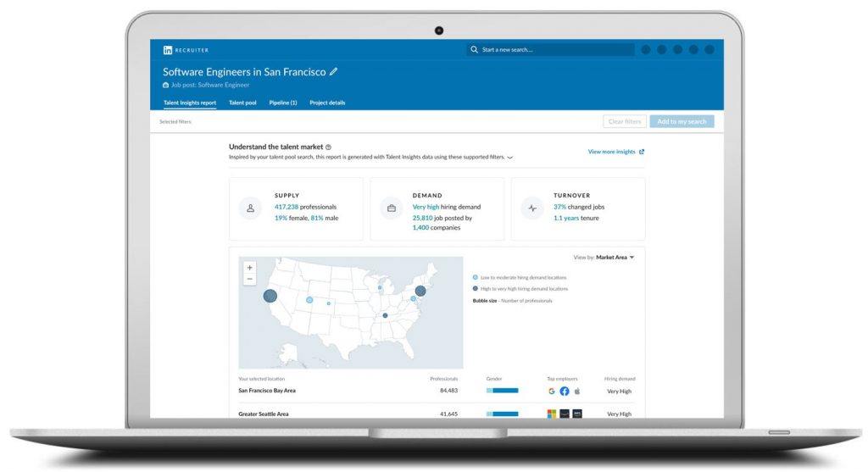The image size is (868, 472).
Task: Click the Microsoft employer logo
Action: (551, 414)
